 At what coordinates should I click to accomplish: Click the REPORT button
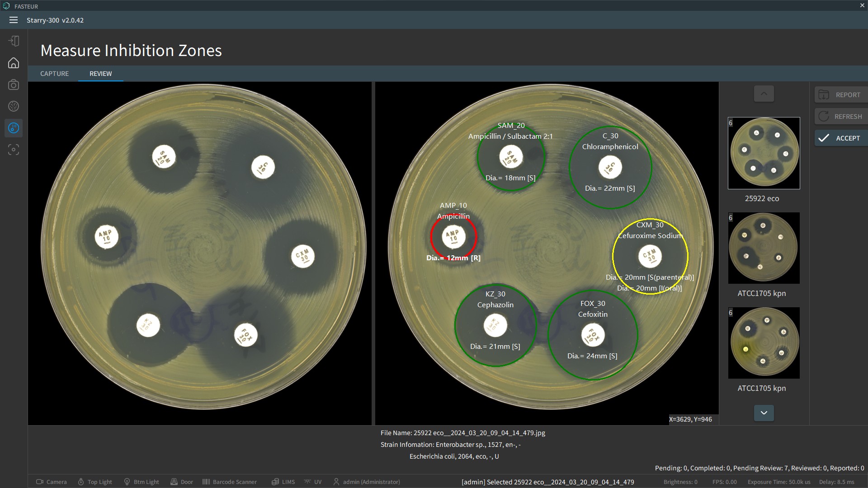pyautogui.click(x=840, y=95)
